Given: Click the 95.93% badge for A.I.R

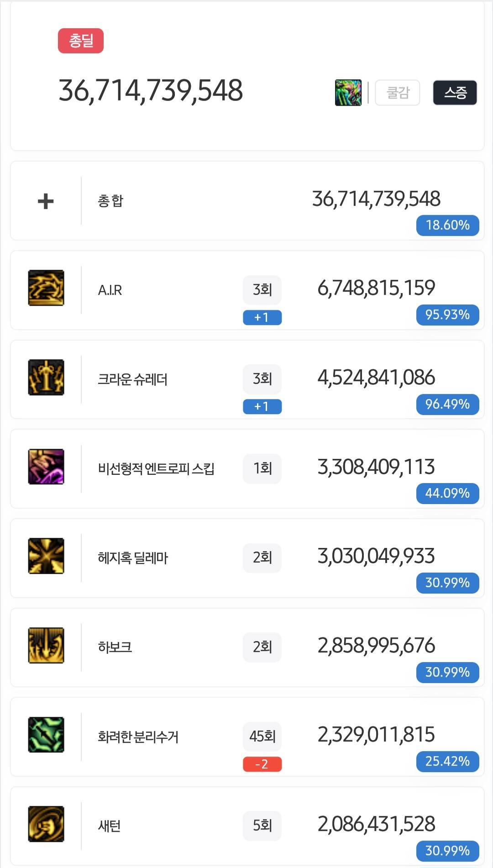Looking at the screenshot, I should 447,315.
